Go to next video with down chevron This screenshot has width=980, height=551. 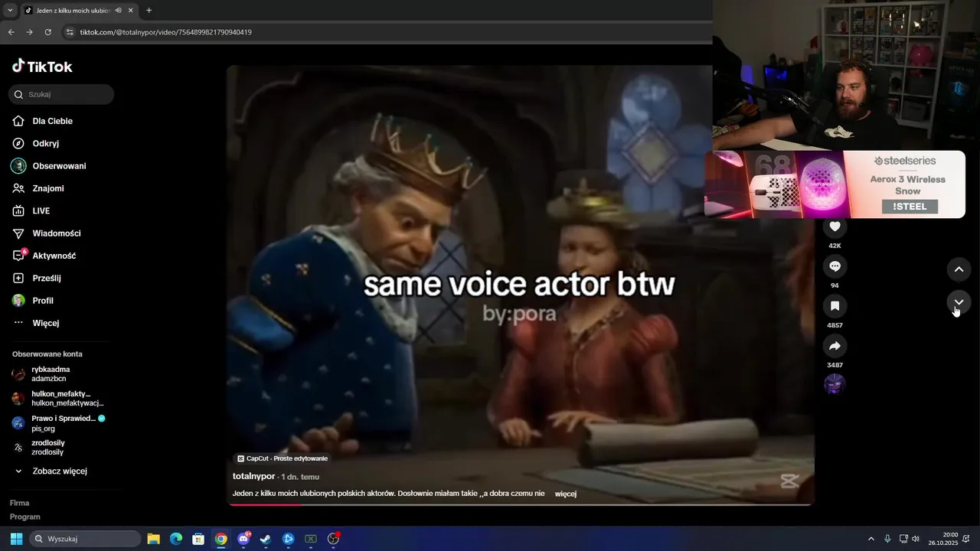959,303
